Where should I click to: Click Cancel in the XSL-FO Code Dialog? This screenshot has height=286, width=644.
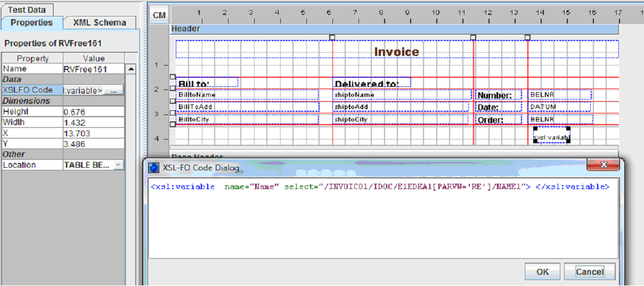click(590, 272)
